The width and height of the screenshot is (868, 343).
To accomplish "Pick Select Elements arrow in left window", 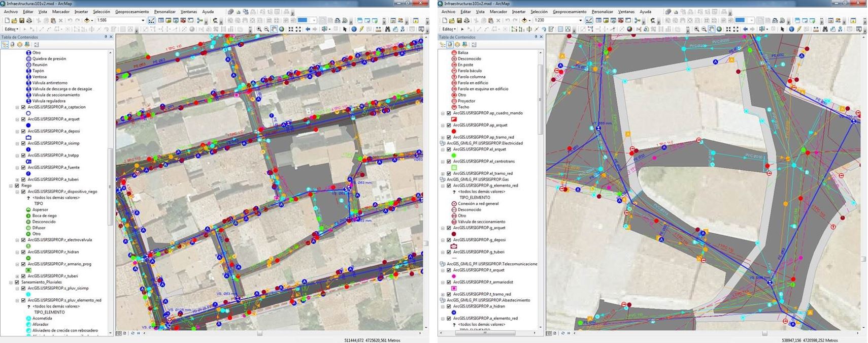I will pos(345,29).
